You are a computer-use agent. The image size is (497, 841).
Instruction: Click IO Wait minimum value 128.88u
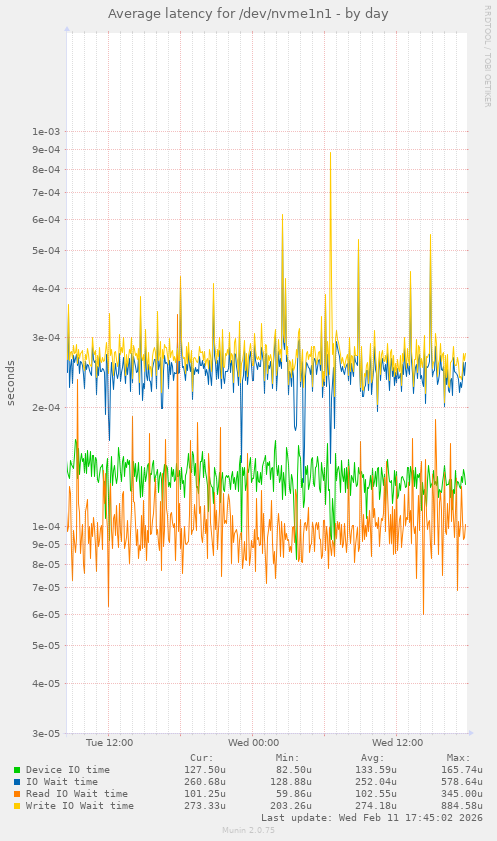pyautogui.click(x=290, y=781)
